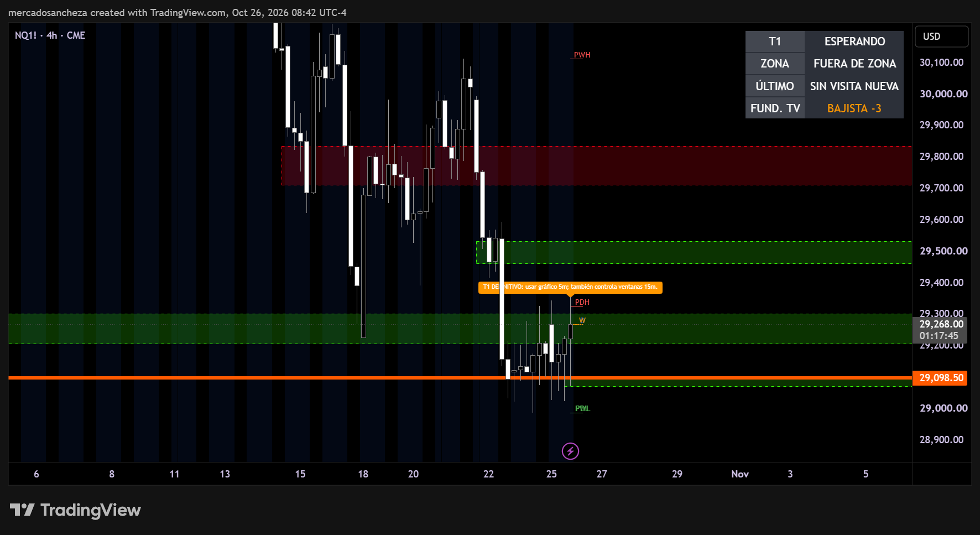
Task: Click the date 22 on time axis
Action: tap(488, 474)
